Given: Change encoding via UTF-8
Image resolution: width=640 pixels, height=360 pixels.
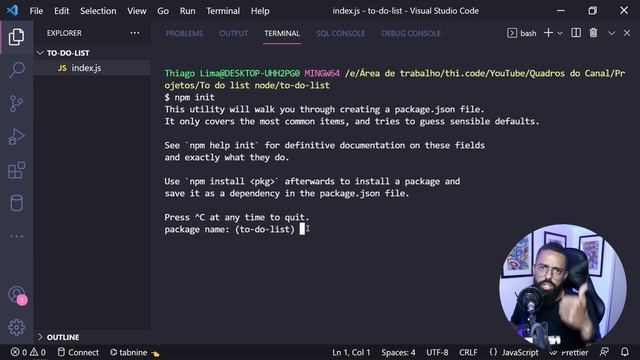Looking at the screenshot, I should pyautogui.click(x=437, y=352).
